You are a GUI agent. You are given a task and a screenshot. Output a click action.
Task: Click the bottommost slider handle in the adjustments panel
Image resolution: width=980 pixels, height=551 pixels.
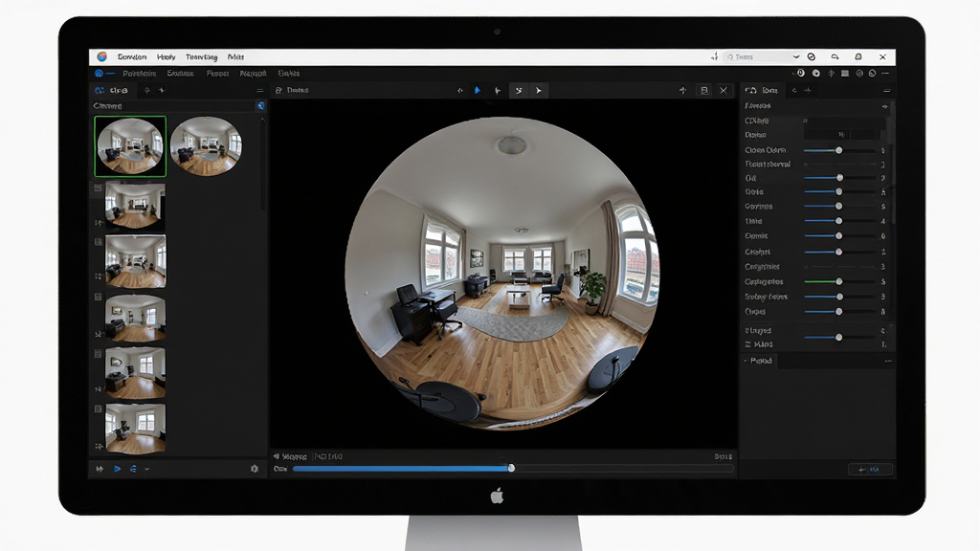(838, 338)
